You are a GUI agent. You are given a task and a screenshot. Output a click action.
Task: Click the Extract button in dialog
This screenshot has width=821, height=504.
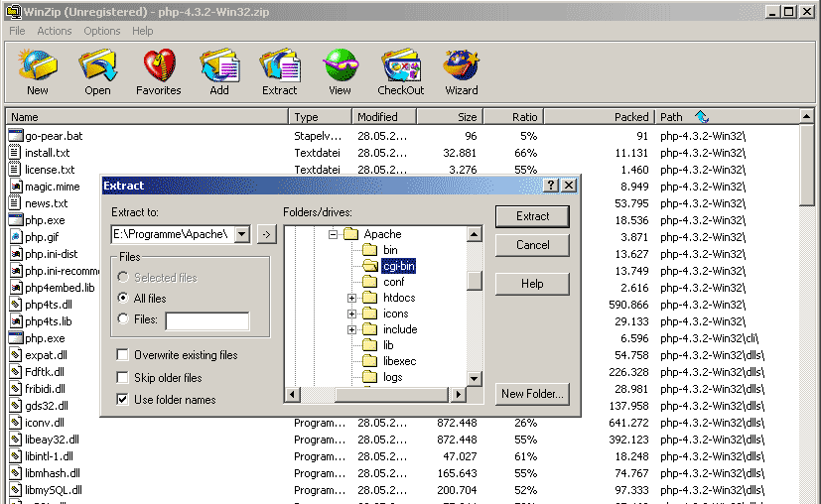click(x=532, y=216)
